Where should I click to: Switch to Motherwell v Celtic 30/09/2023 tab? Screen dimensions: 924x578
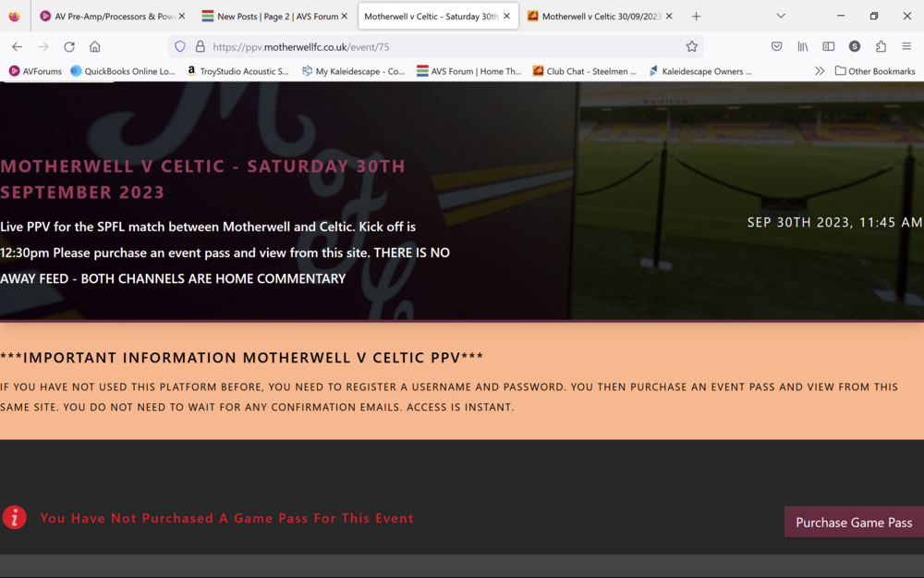tap(601, 17)
